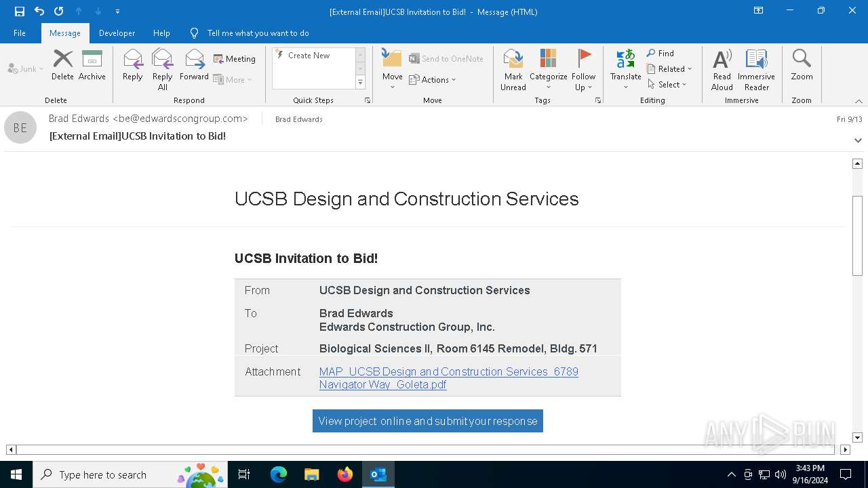Open the Move folder dropdown
This screenshot has width=868, height=488.
tap(392, 70)
